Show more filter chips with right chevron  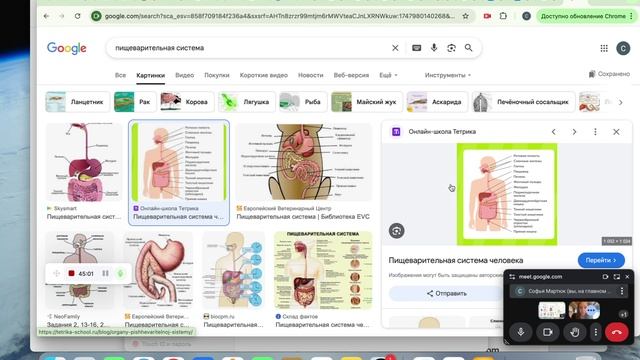point(620,102)
